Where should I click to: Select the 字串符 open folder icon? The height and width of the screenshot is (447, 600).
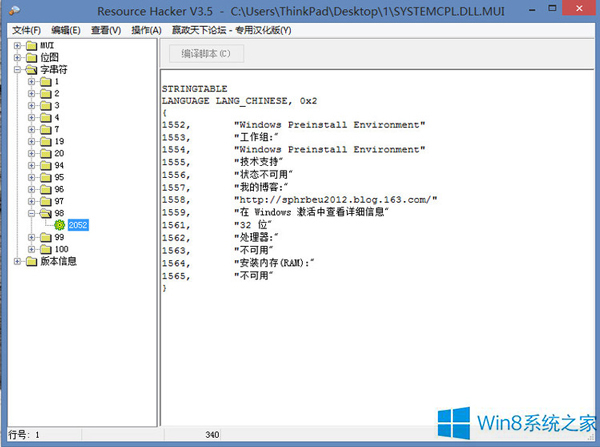pyautogui.click(x=31, y=70)
